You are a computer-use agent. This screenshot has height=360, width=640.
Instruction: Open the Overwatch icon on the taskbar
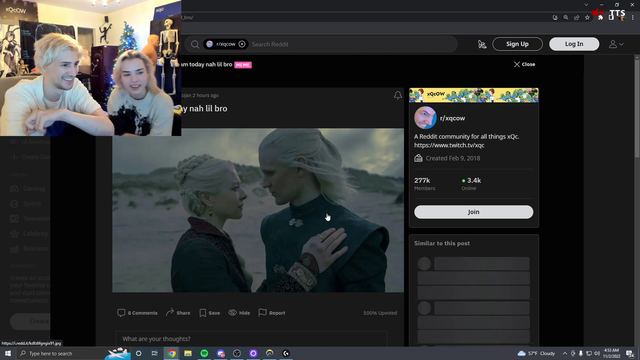tap(269, 353)
